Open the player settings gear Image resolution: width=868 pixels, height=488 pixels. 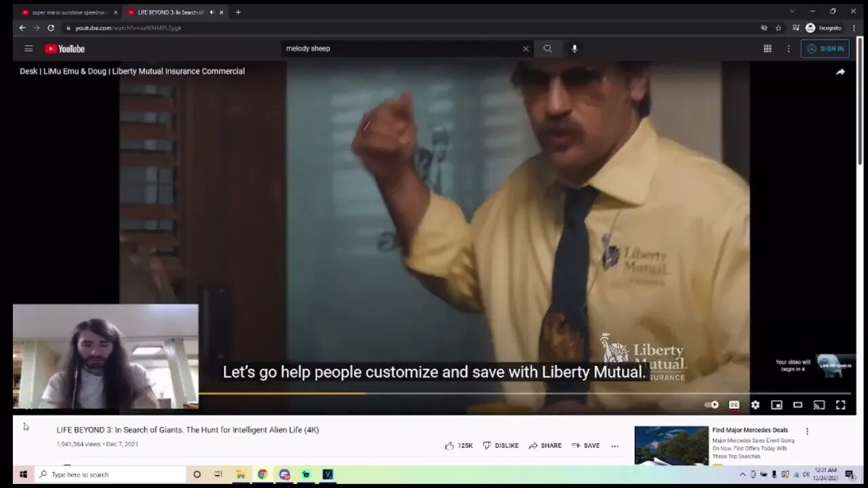(x=755, y=405)
